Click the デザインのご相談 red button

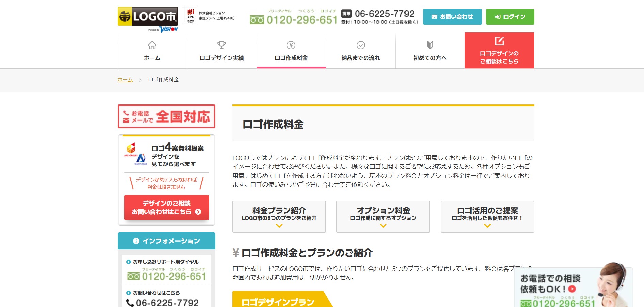(x=166, y=207)
